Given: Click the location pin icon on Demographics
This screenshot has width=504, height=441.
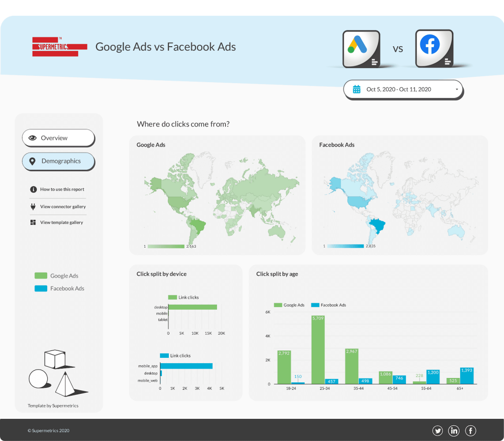Looking at the screenshot, I should [32, 161].
